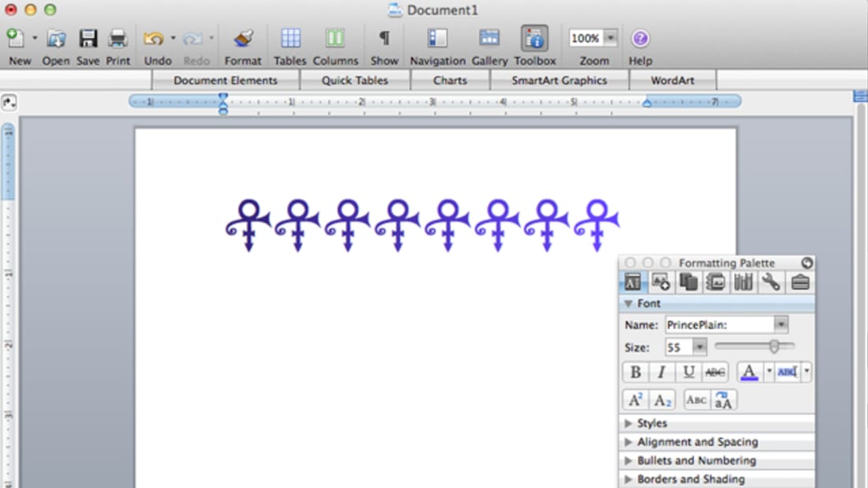Open the font Name dropdown
The image size is (868, 488).
click(x=780, y=325)
